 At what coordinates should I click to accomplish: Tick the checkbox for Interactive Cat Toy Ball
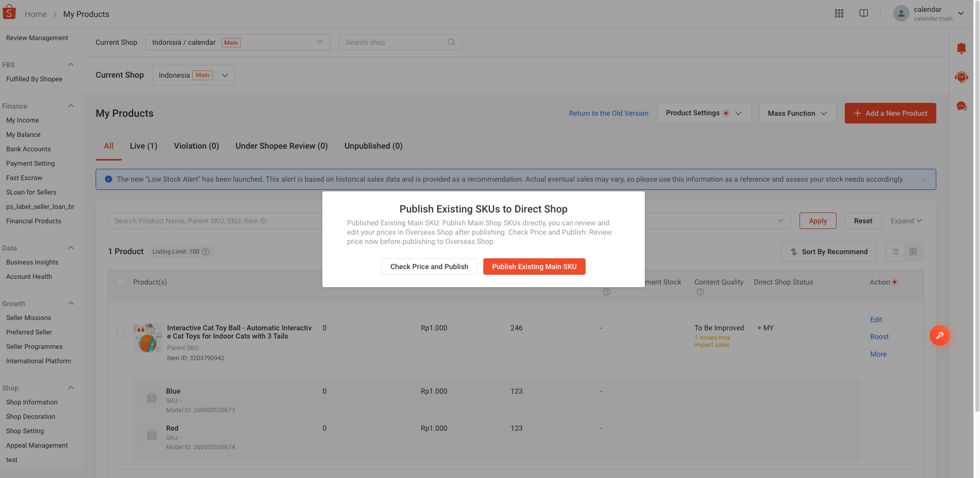121,333
